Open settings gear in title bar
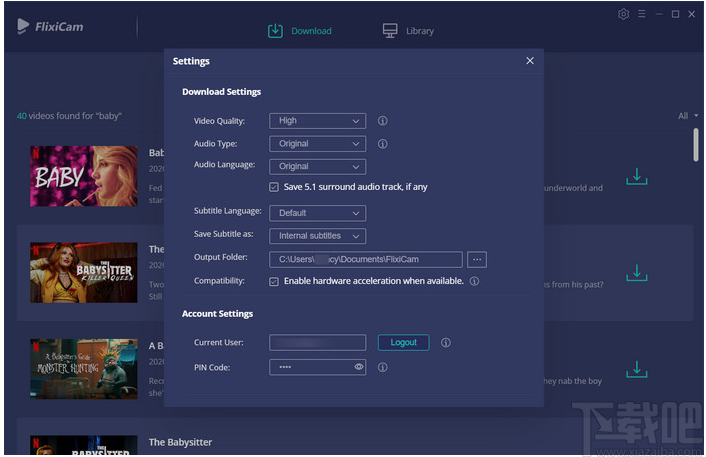The height and width of the screenshot is (457, 706). point(623,14)
